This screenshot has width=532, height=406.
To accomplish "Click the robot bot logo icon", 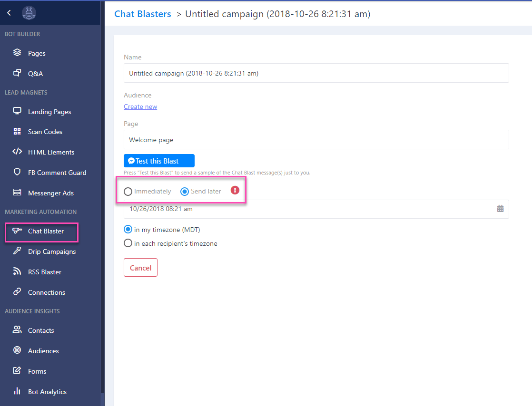I will coord(29,13).
